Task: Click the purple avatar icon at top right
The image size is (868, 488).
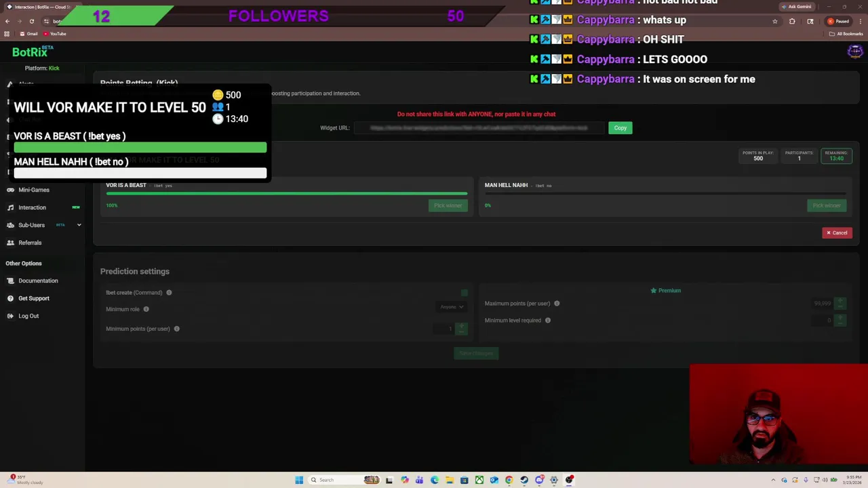Action: pos(854,52)
